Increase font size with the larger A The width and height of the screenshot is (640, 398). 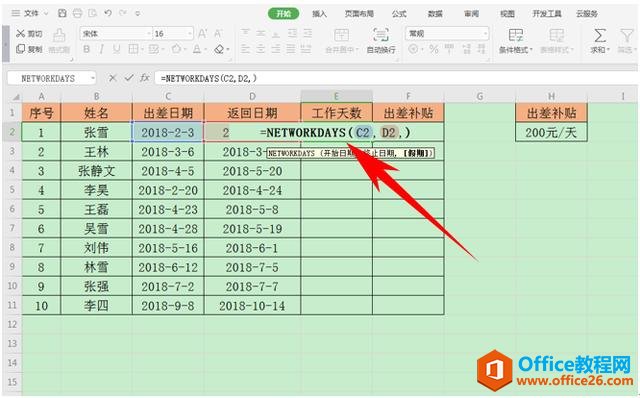click(x=202, y=33)
